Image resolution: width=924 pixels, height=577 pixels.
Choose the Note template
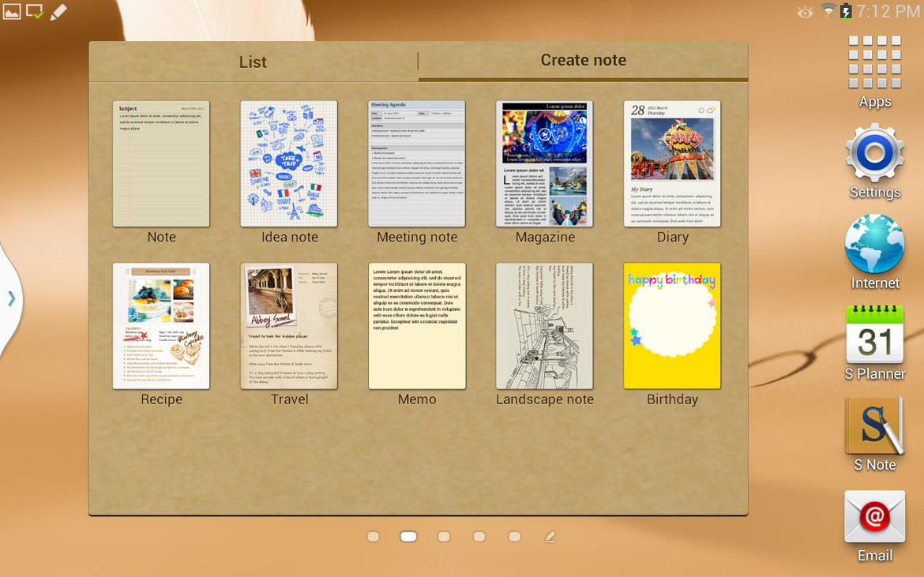[x=161, y=172]
